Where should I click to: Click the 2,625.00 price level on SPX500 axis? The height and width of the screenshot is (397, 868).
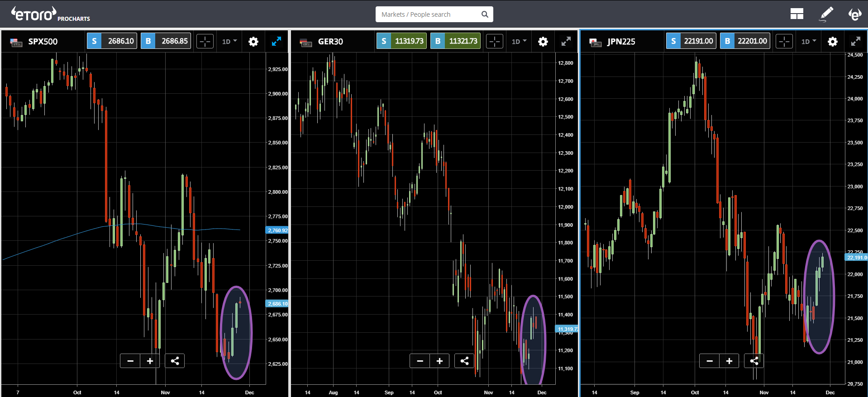(x=278, y=364)
